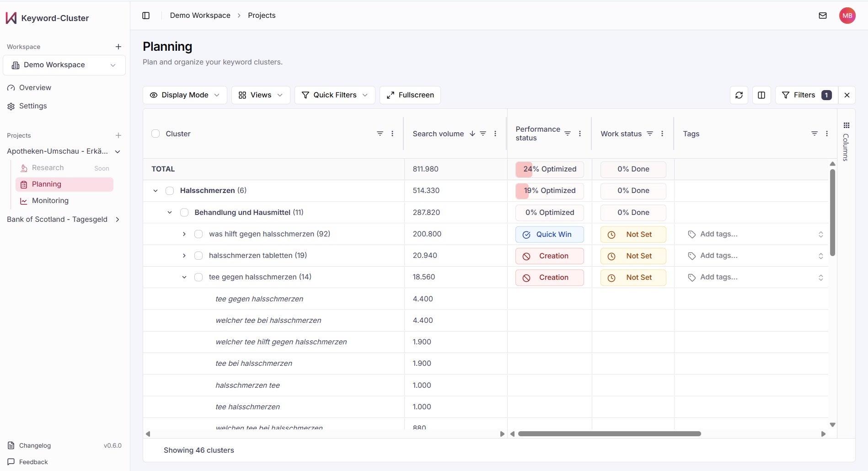Open the mail inbox icon
This screenshot has height=471, width=868.
pos(822,16)
